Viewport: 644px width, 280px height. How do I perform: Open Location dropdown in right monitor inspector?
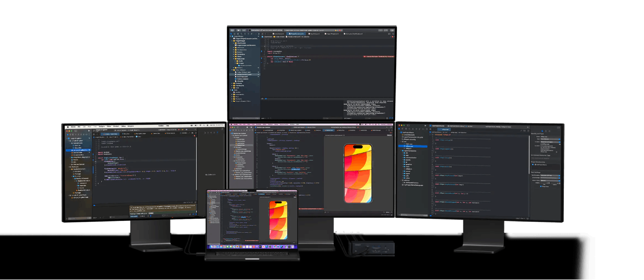(x=550, y=142)
